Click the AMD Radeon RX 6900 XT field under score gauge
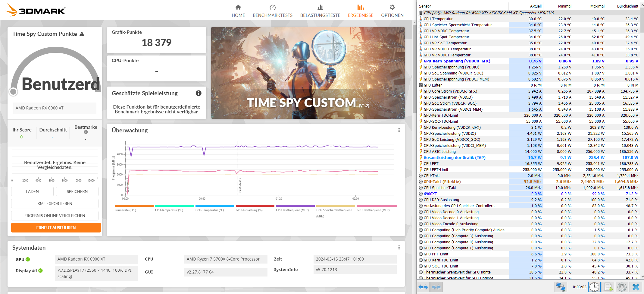The width and height of the screenshot is (644, 294). (55, 108)
